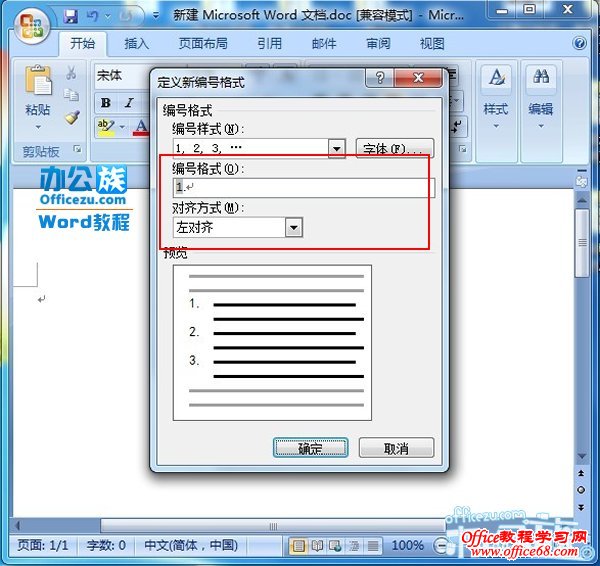Close the 定义新编号格式 dialog

[x=418, y=78]
